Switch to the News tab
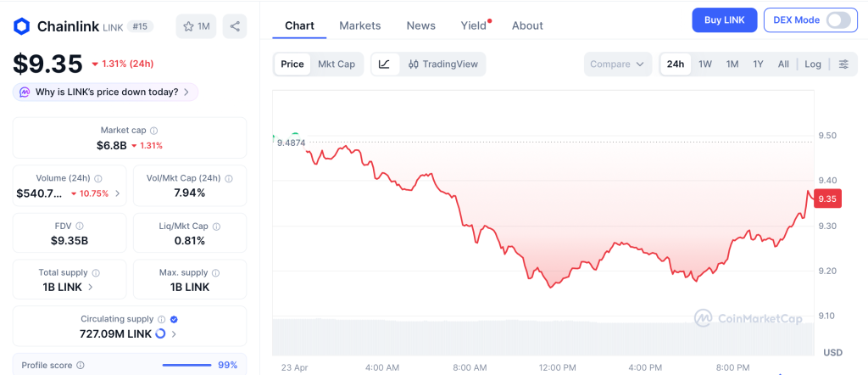 click(420, 25)
